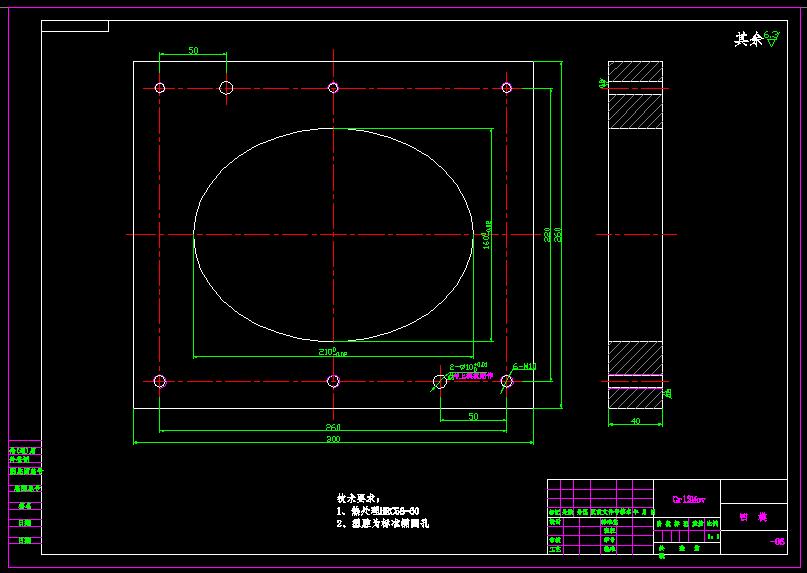
Task: Select the 50 dimension above the top holes
Action: tap(193, 50)
